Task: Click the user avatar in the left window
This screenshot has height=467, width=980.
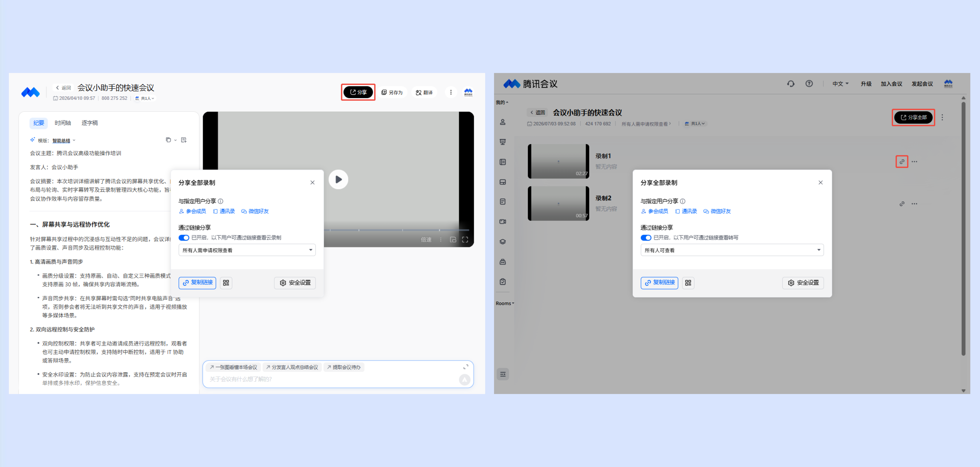Action: [468, 92]
